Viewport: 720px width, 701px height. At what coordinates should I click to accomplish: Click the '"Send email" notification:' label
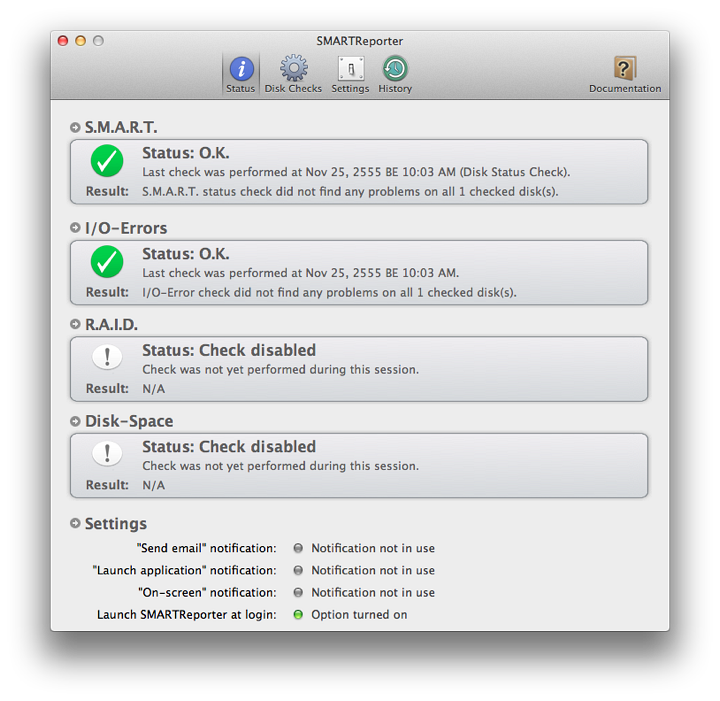point(207,548)
